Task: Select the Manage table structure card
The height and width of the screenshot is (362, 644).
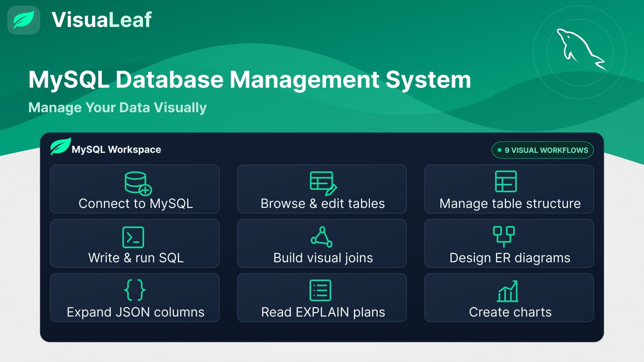Action: (x=509, y=189)
